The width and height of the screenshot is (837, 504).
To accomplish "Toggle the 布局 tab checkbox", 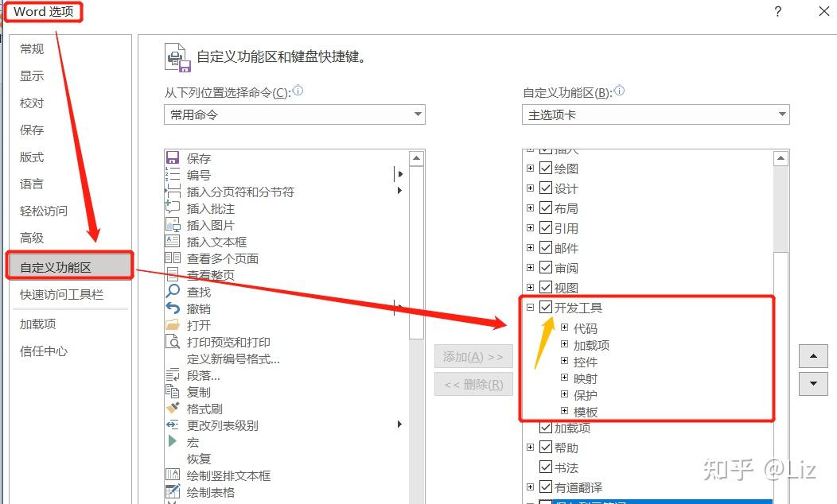I will click(x=546, y=207).
